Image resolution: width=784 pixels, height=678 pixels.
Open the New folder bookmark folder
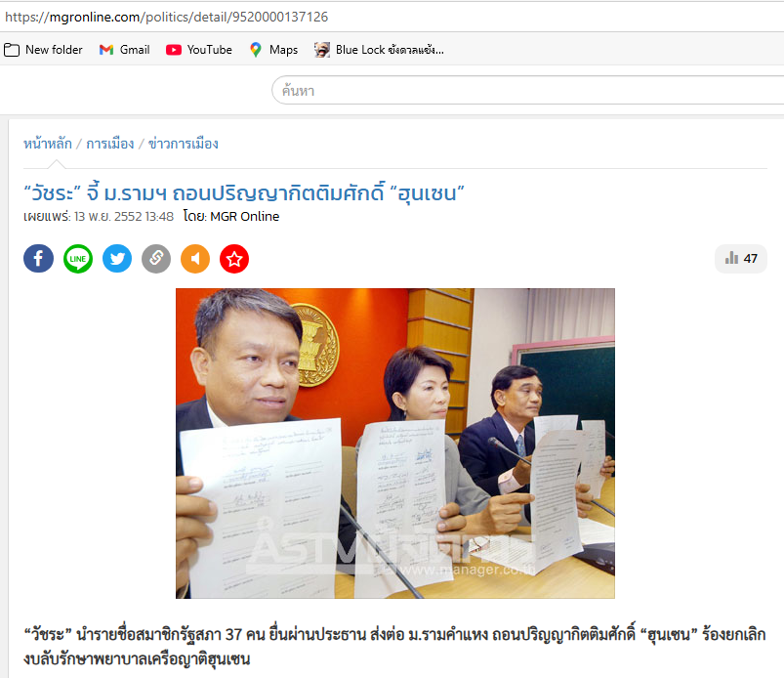click(x=43, y=50)
